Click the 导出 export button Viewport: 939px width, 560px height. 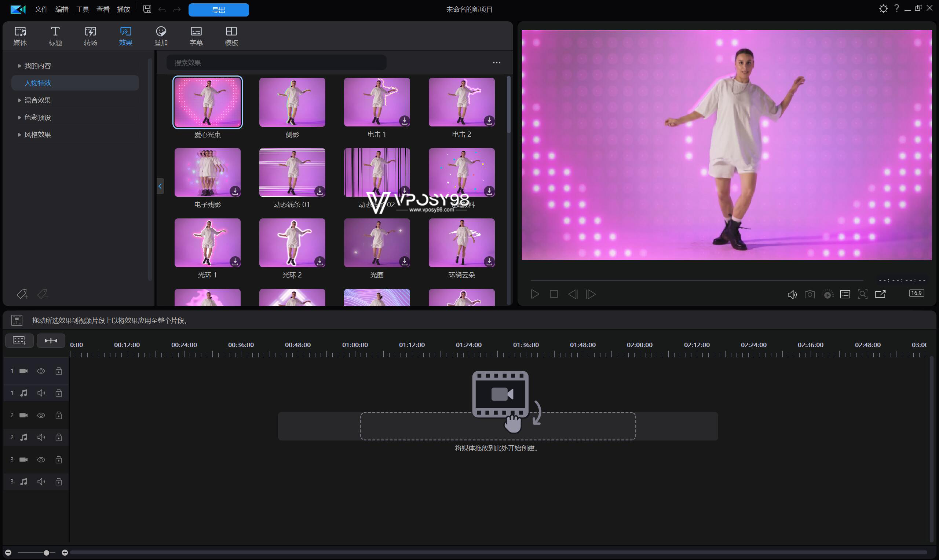pos(219,10)
